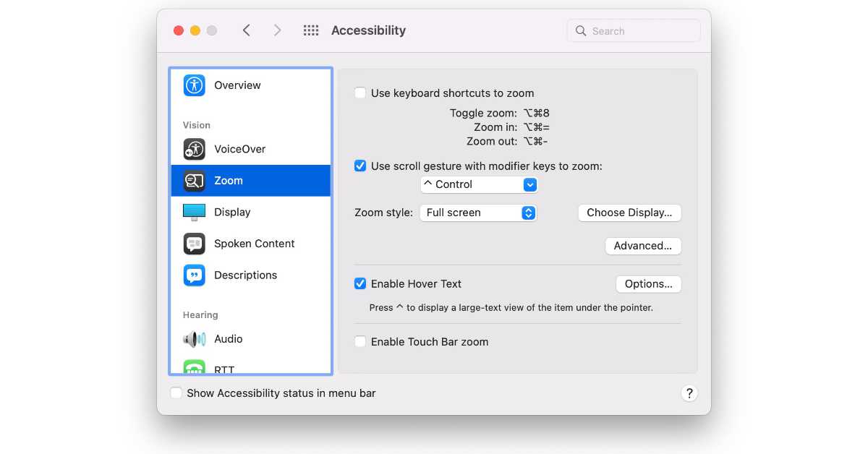Open the Control modifier key dropdown

pyautogui.click(x=479, y=184)
